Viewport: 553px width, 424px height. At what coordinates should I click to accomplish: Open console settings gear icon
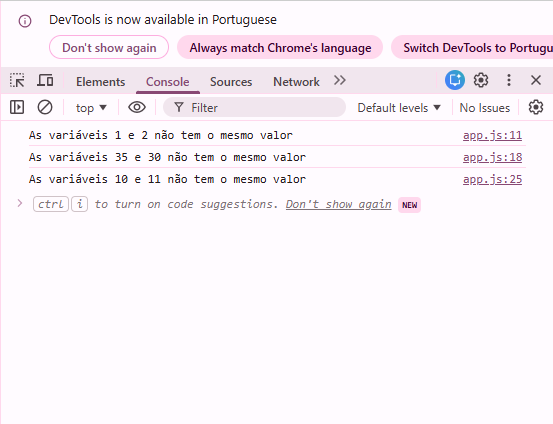536,107
